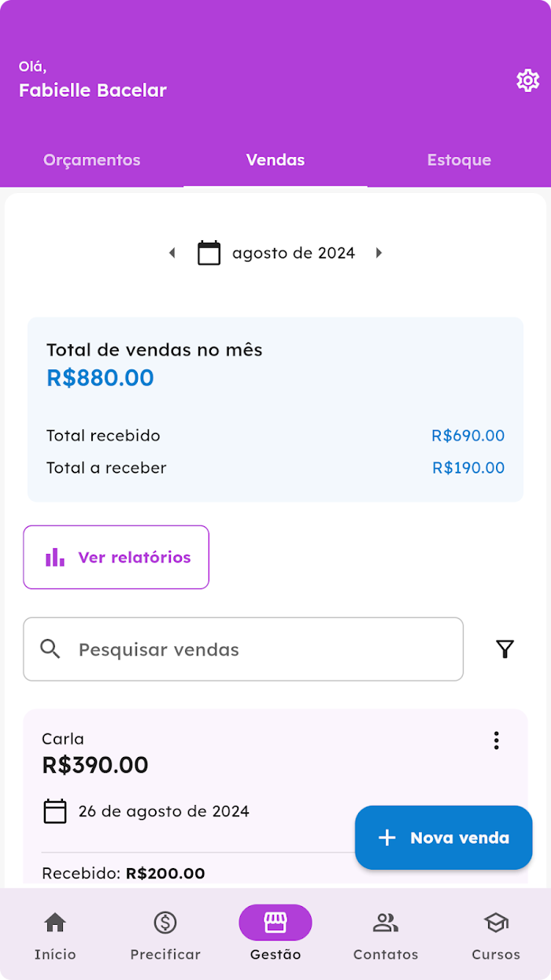Open Contatos in bottom navigation
The width and height of the screenshot is (551, 980).
(386, 934)
